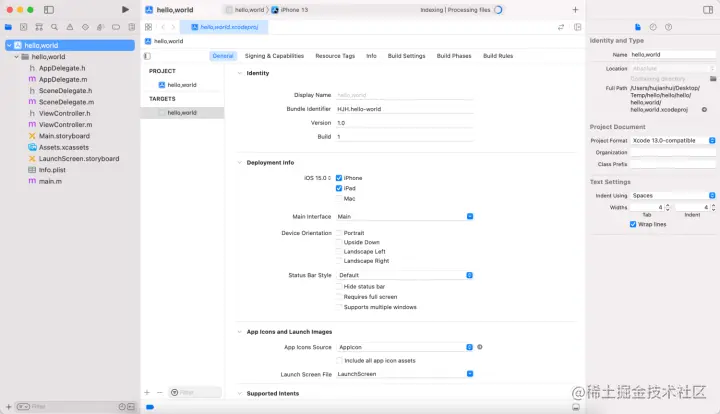The height and width of the screenshot is (414, 720).
Task: Enable Requires full screen
Action: (x=339, y=297)
